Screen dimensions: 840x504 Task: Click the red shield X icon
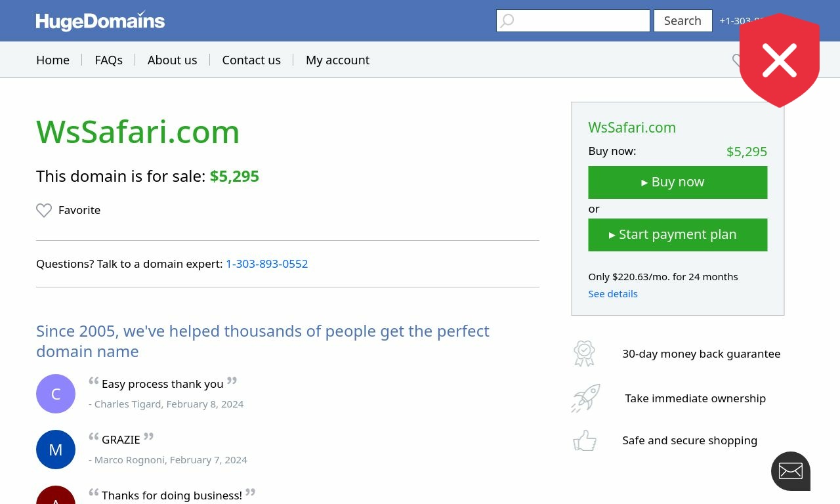780,60
